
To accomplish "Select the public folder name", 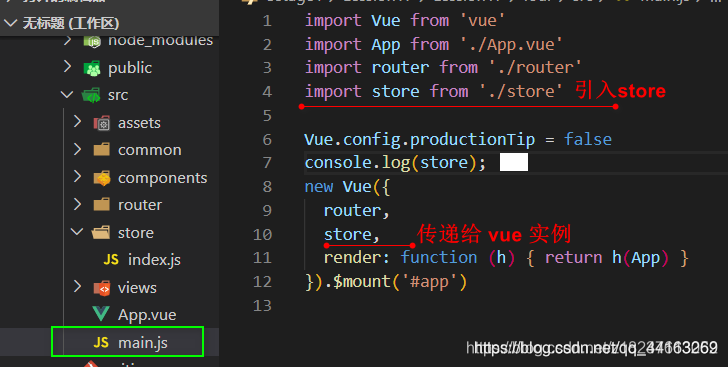I will click(x=130, y=68).
